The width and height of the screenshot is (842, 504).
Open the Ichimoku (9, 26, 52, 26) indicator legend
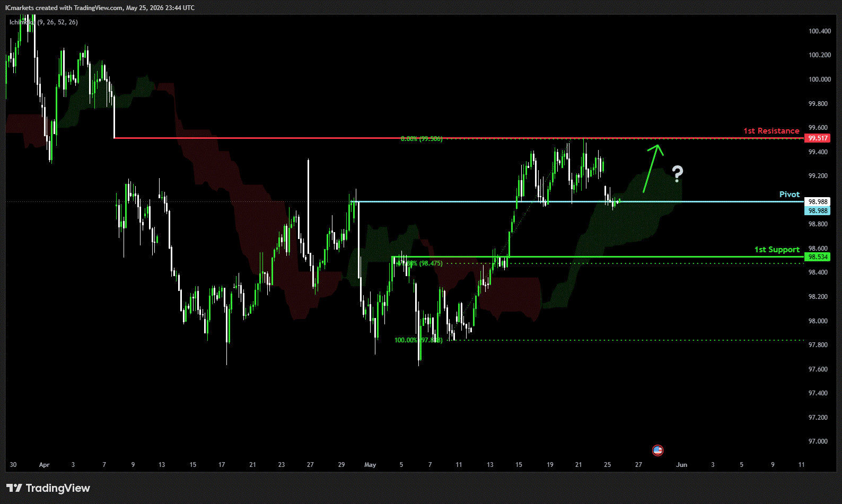click(43, 22)
